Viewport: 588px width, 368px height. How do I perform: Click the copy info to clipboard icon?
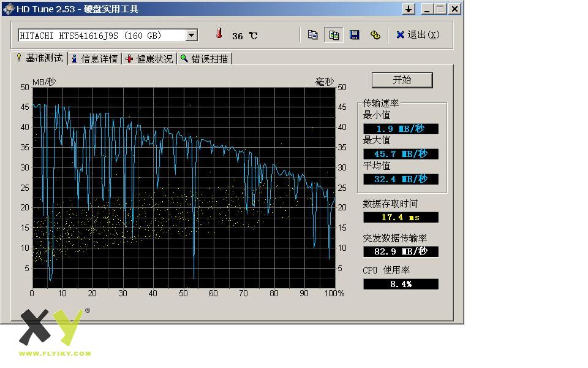click(x=312, y=35)
